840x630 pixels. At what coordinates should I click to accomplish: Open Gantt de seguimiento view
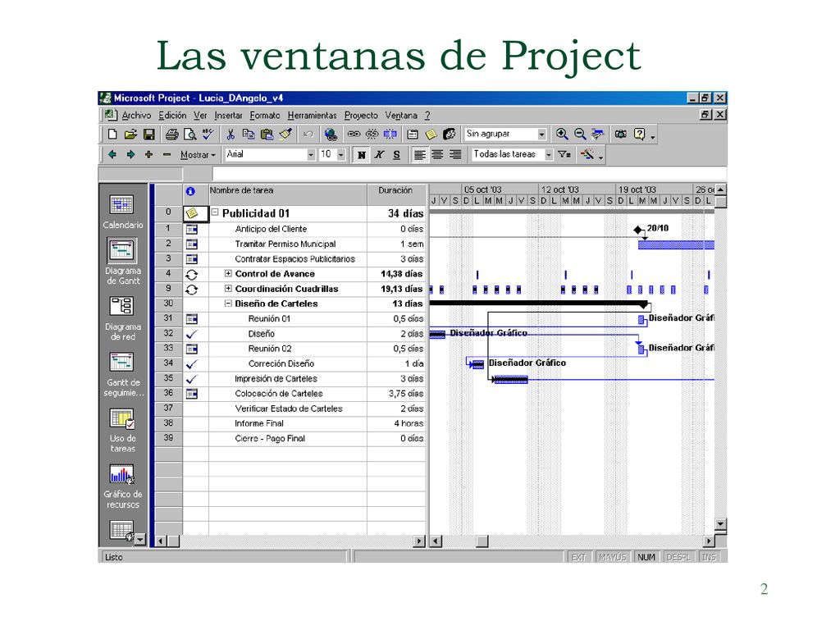[123, 374]
